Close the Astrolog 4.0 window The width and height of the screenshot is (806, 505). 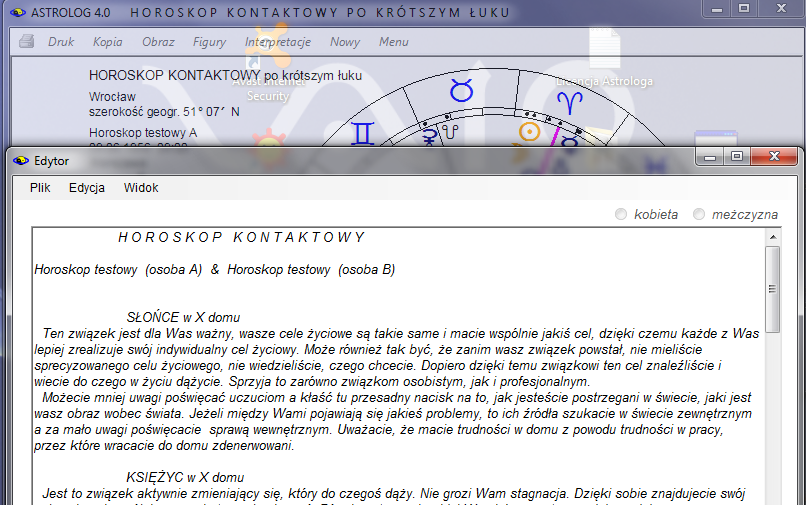pos(781,9)
